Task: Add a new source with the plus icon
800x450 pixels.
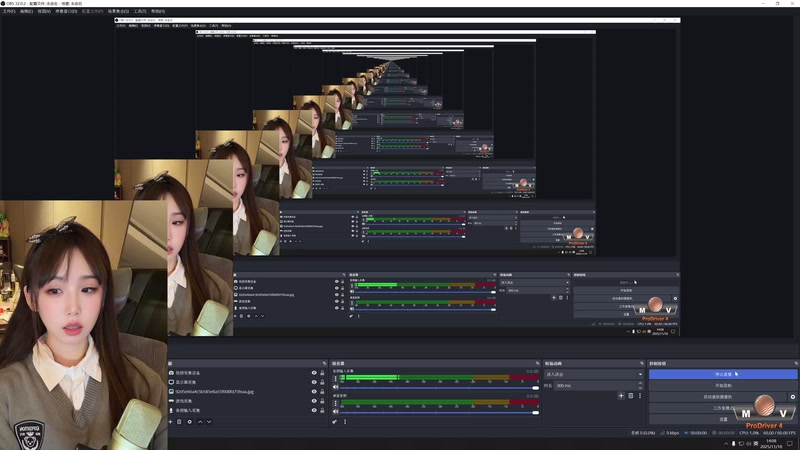Action: point(170,422)
